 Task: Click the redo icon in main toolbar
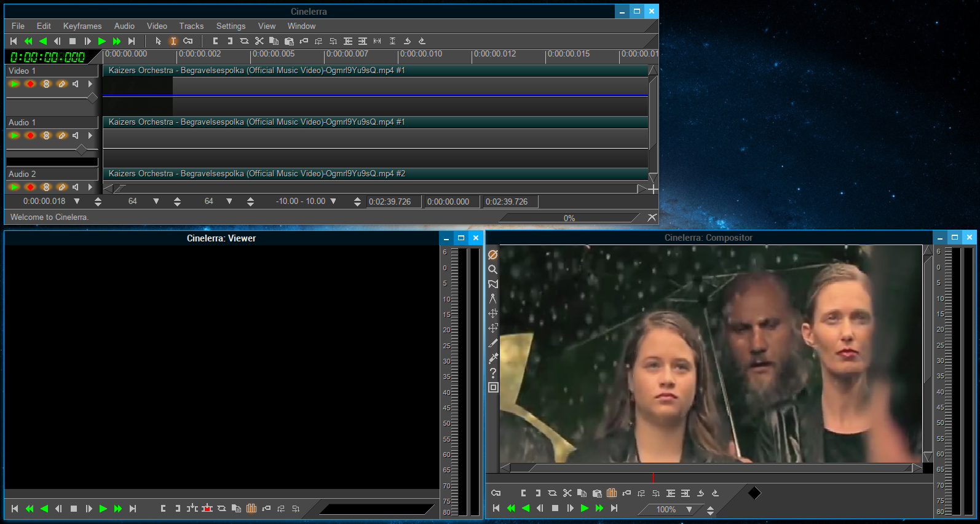(x=422, y=41)
